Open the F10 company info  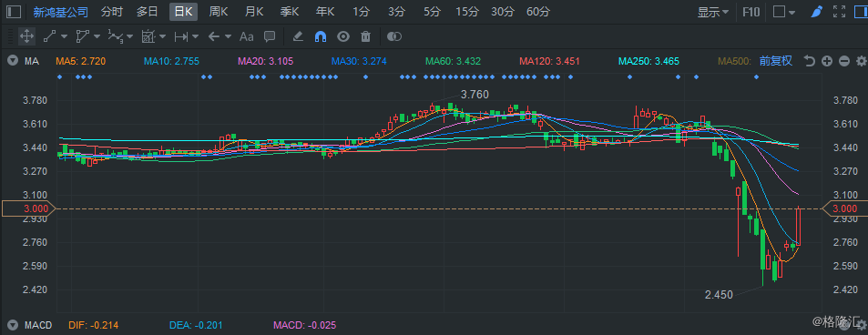(x=751, y=12)
